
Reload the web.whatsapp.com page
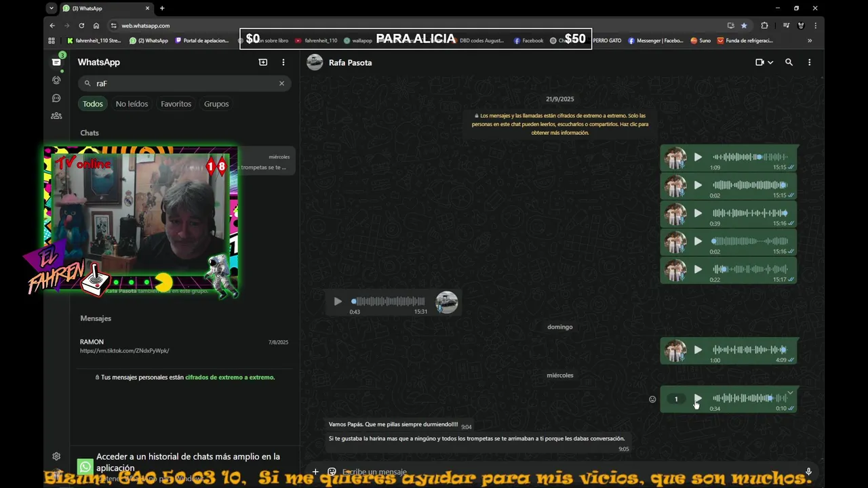pos(81,26)
